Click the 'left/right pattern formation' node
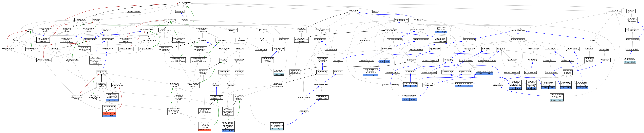 tap(605, 60)
